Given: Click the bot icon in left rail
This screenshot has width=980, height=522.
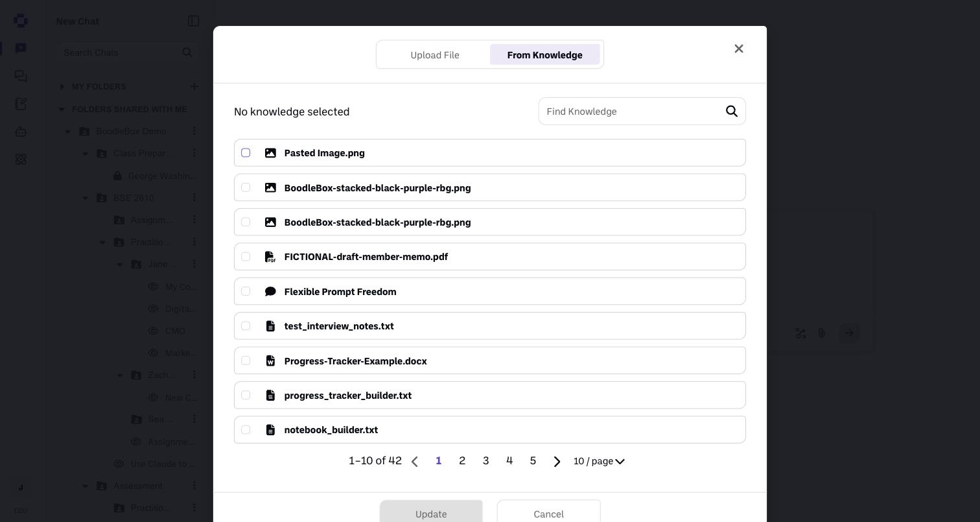Looking at the screenshot, I should click(x=21, y=132).
